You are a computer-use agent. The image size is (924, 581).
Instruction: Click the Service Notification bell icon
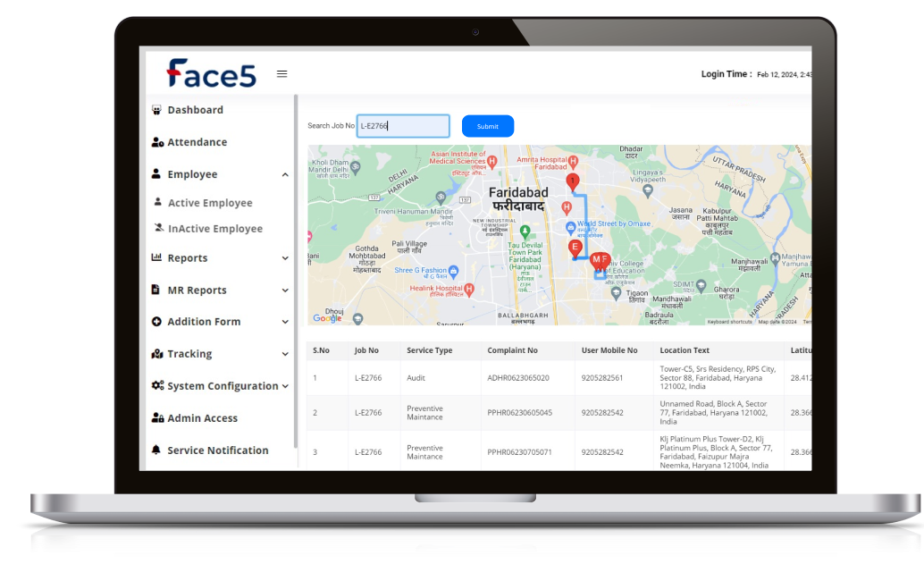coord(157,450)
